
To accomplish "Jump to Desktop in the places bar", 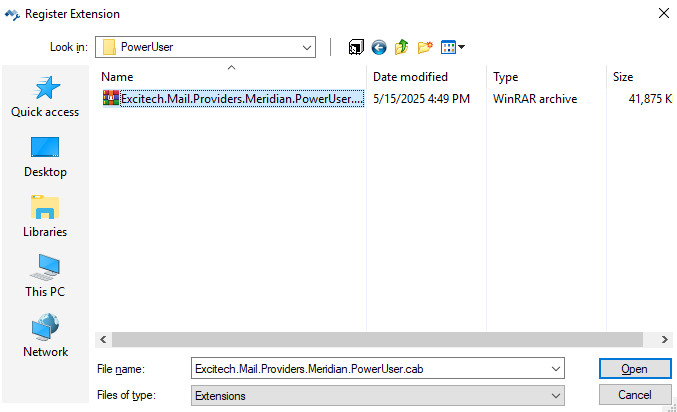I will [45, 157].
